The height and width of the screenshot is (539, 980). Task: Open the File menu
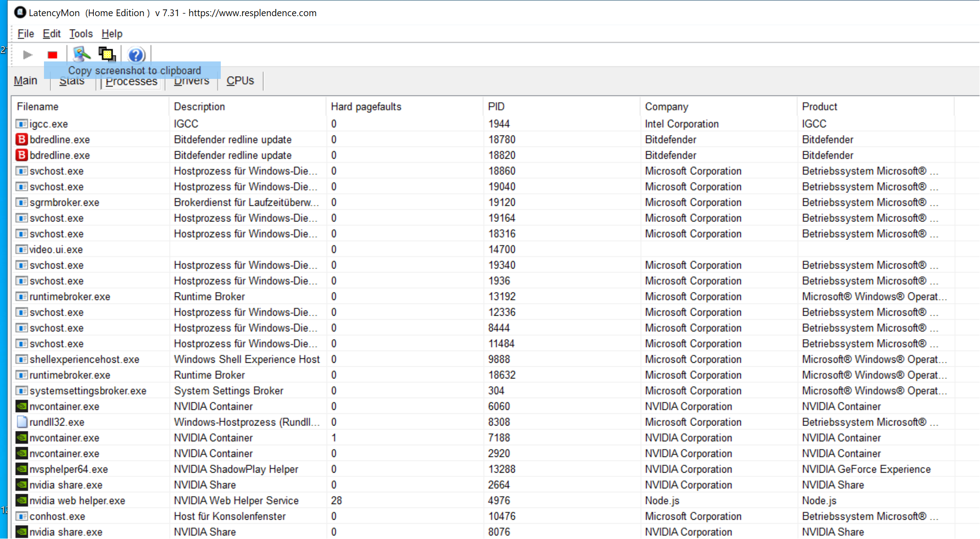pyautogui.click(x=26, y=34)
